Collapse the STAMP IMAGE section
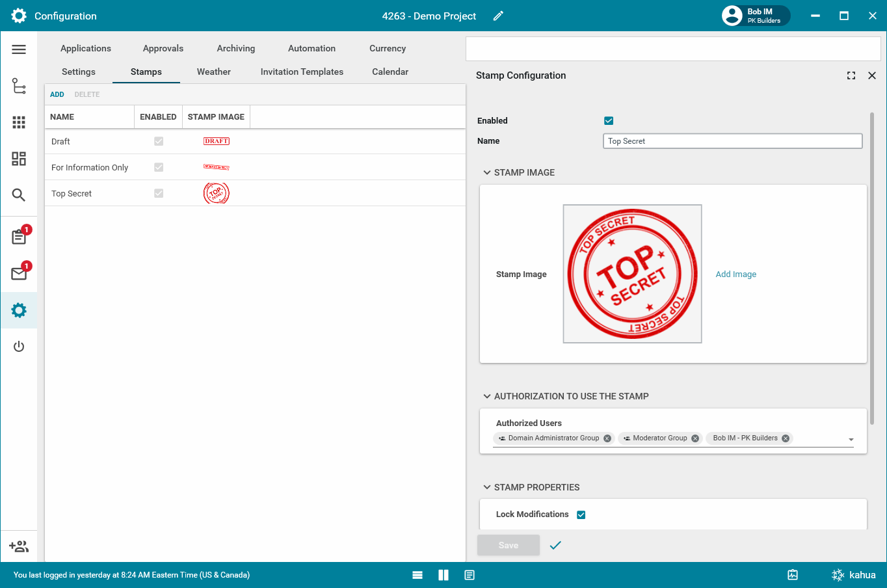Image resolution: width=887 pixels, height=588 pixels. click(487, 172)
